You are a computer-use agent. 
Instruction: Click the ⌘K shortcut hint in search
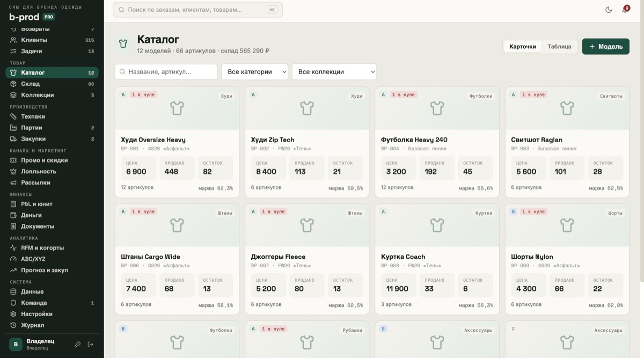(272, 10)
